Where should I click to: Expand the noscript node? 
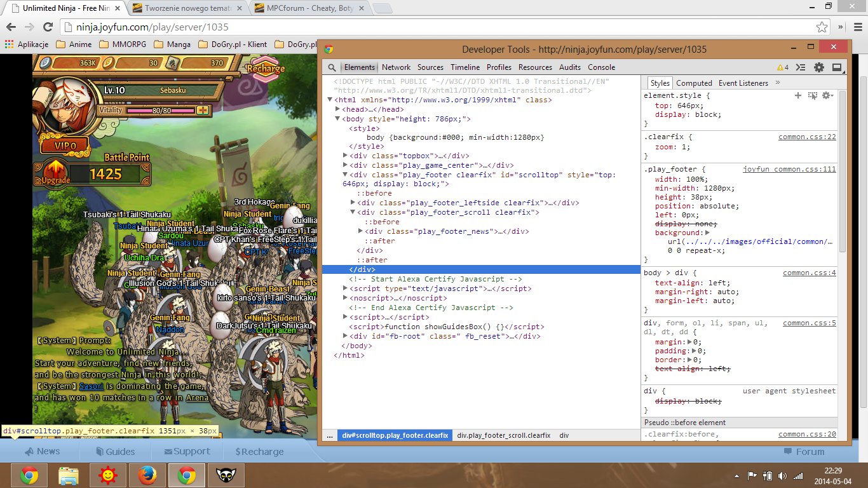(345, 299)
